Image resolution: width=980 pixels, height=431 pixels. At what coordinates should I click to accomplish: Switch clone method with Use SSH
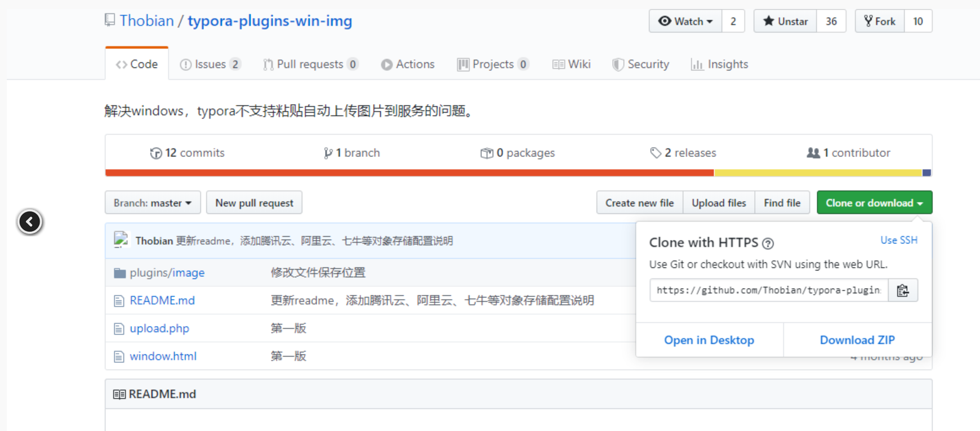click(x=899, y=240)
